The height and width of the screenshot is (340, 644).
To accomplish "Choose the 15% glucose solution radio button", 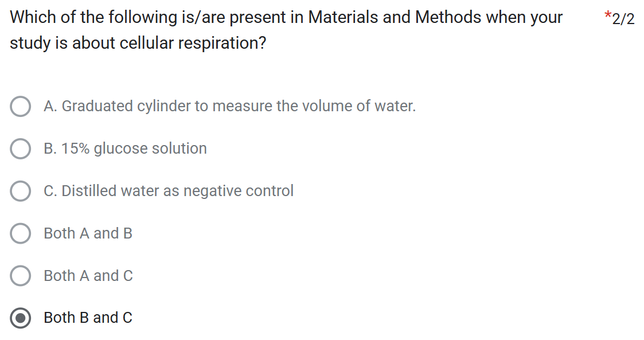I will click(21, 149).
